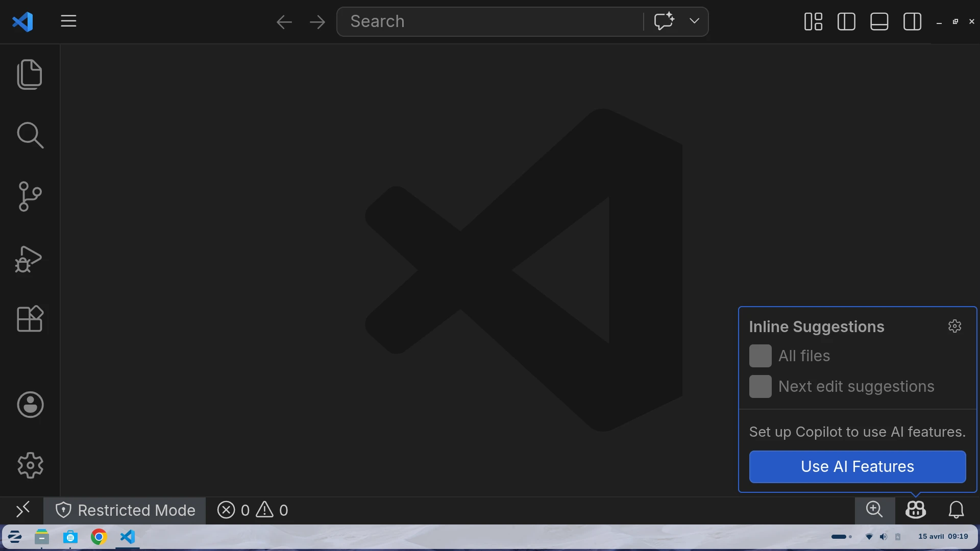980x551 pixels.
Task: Expand the chat dropdown chevron
Action: tap(694, 21)
